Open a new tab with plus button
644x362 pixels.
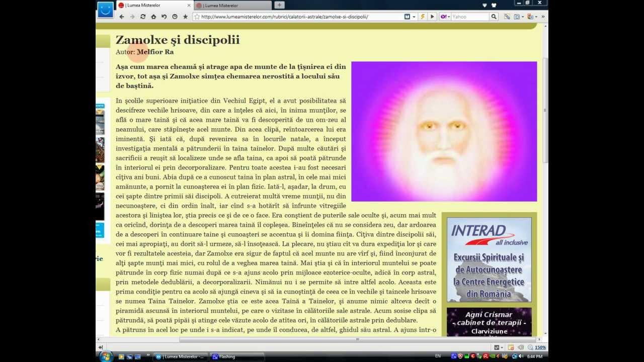[x=279, y=5]
